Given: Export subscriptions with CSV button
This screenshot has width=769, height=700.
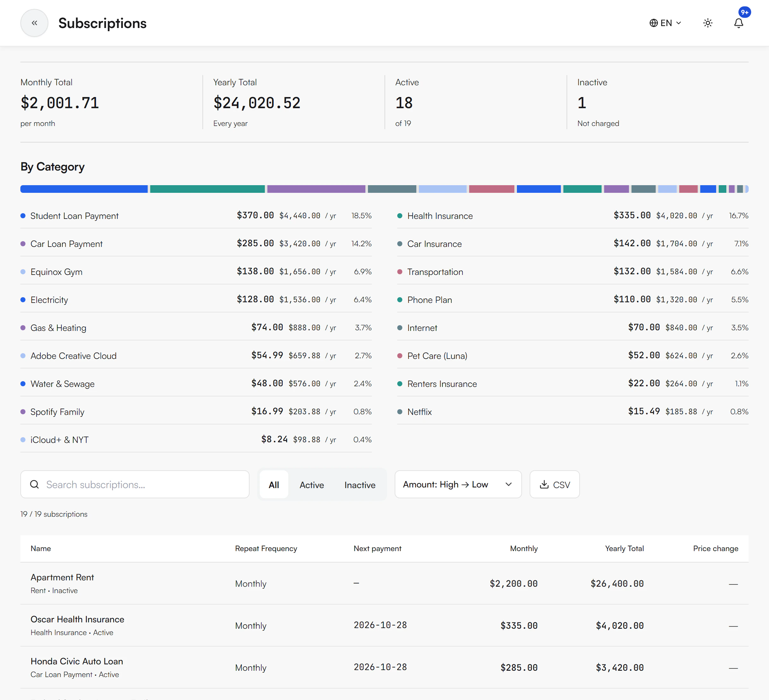Looking at the screenshot, I should click(x=554, y=484).
